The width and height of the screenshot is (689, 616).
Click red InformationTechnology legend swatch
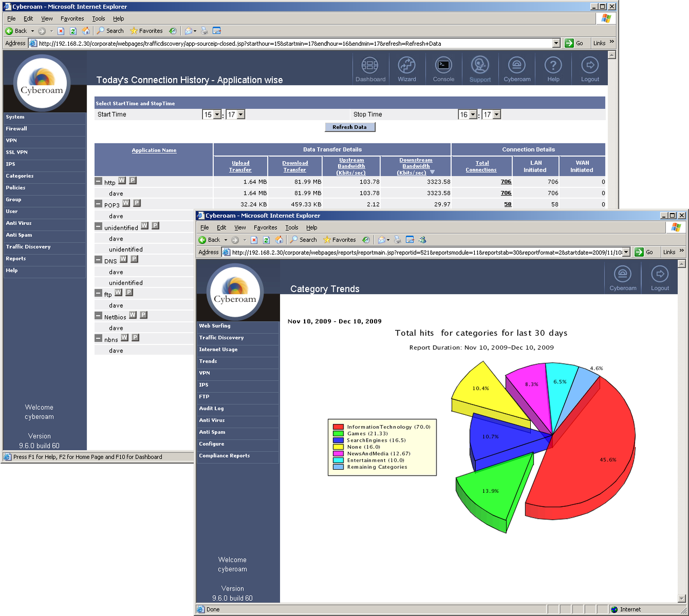click(338, 427)
